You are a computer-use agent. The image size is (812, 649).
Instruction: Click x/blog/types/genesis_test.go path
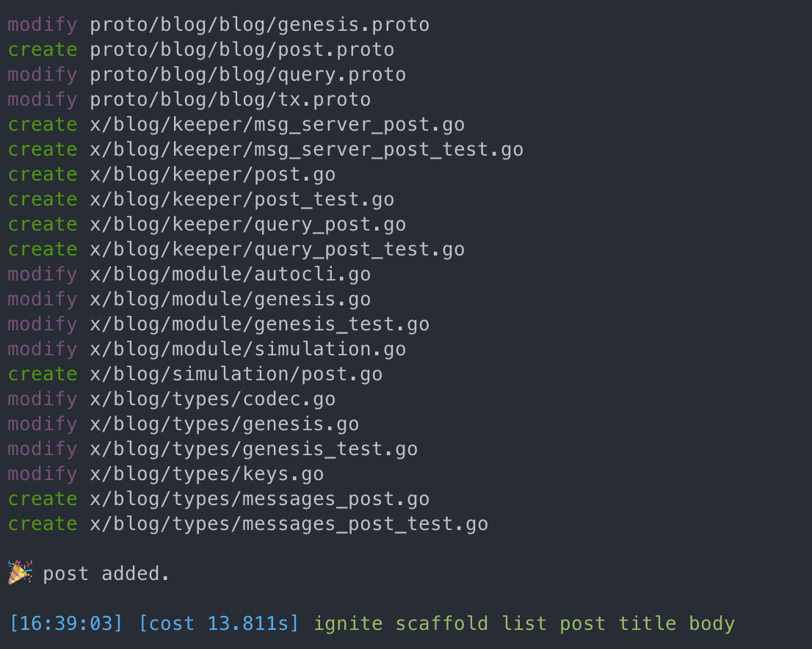coord(254,449)
